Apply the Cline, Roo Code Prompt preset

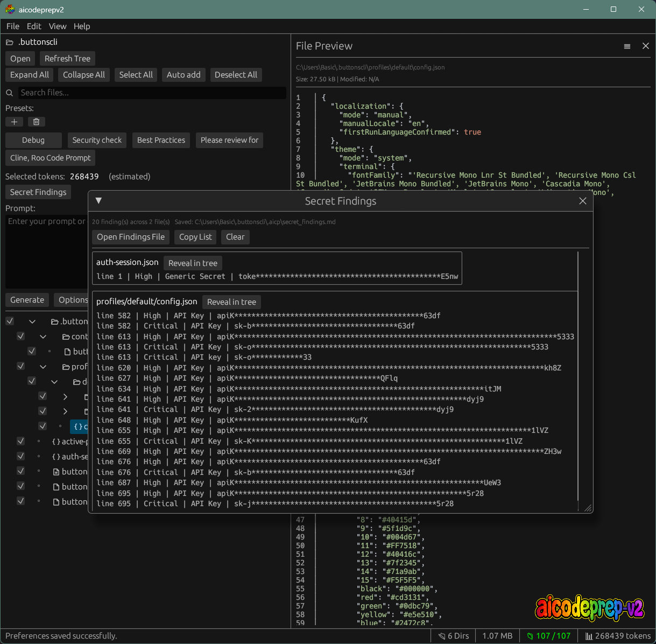tap(51, 158)
